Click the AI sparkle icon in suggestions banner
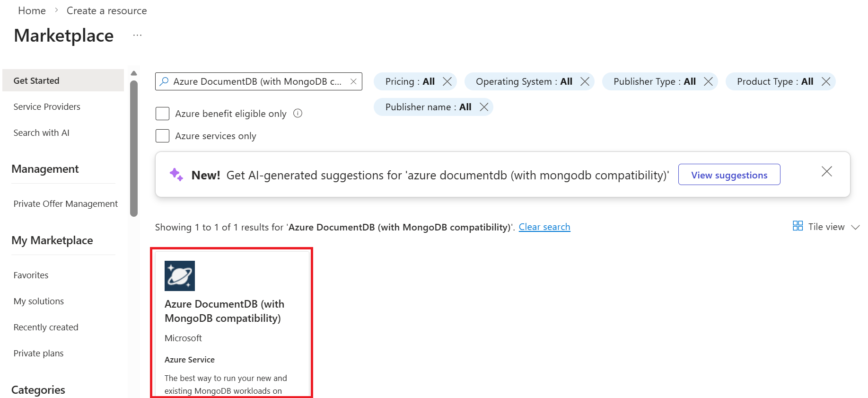The height and width of the screenshot is (398, 868). click(176, 174)
